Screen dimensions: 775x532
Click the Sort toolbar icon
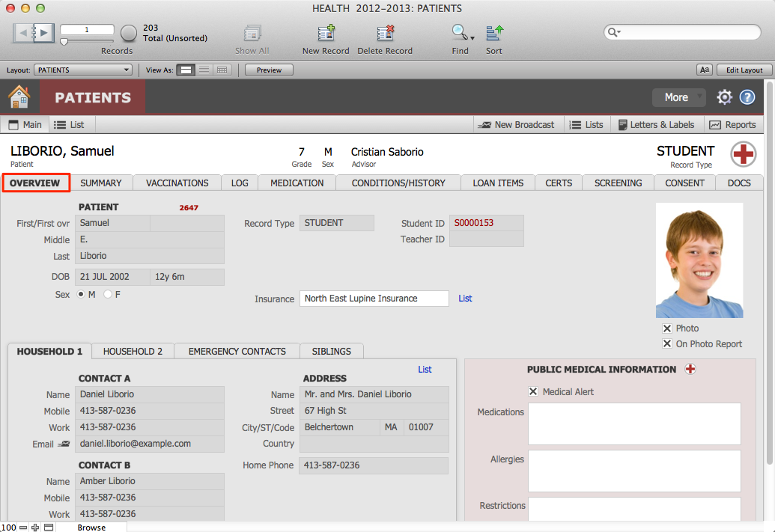tap(494, 34)
